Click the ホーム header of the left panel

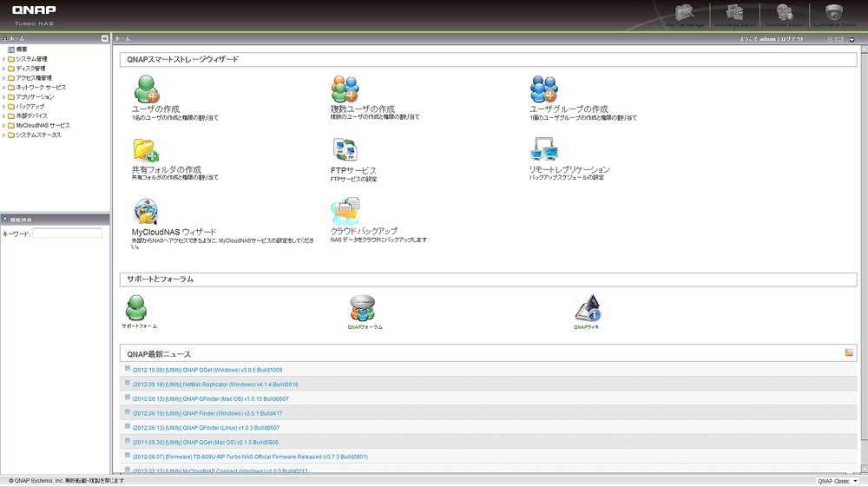coord(56,38)
